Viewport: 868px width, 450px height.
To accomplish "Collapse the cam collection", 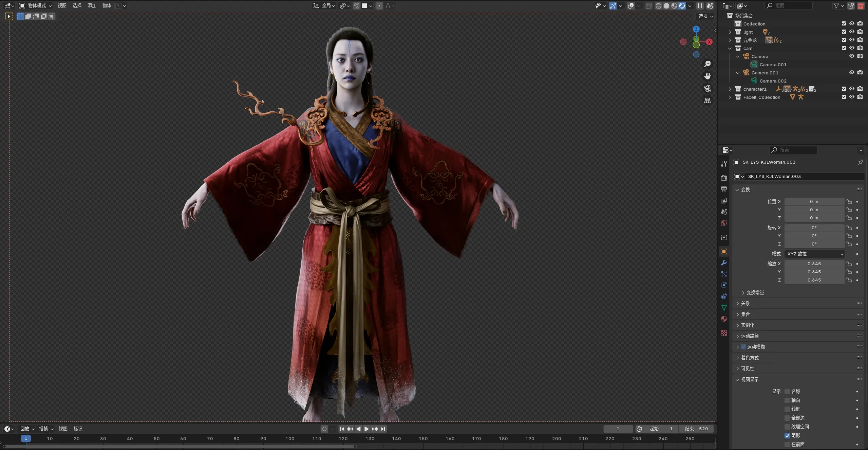I will pos(730,48).
